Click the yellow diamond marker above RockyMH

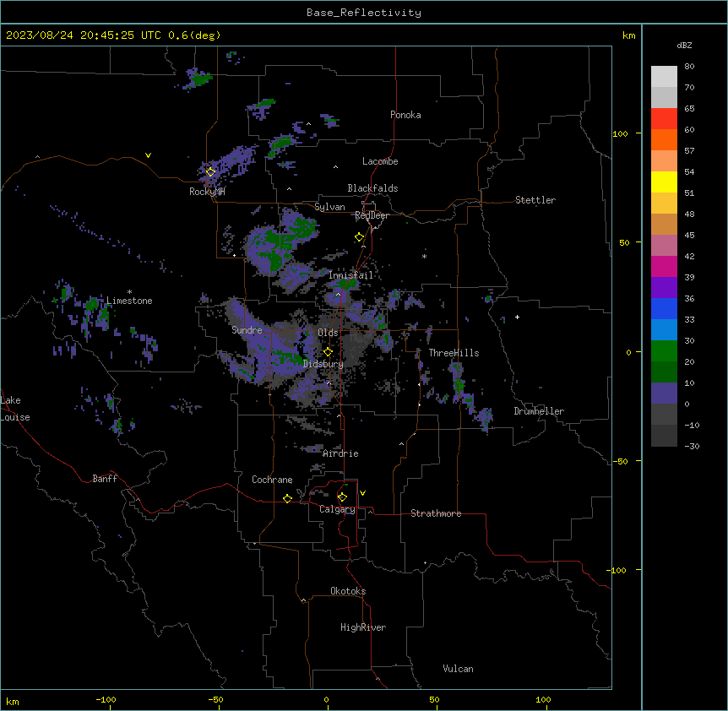click(x=210, y=171)
